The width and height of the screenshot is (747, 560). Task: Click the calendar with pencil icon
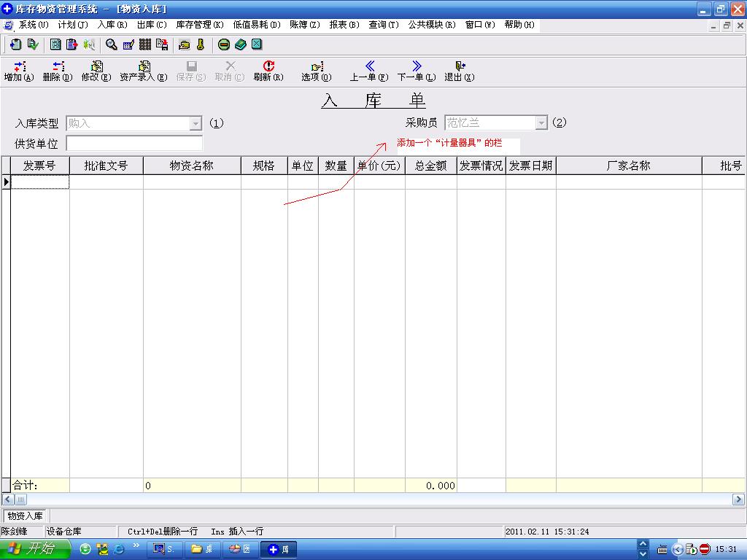click(x=128, y=44)
